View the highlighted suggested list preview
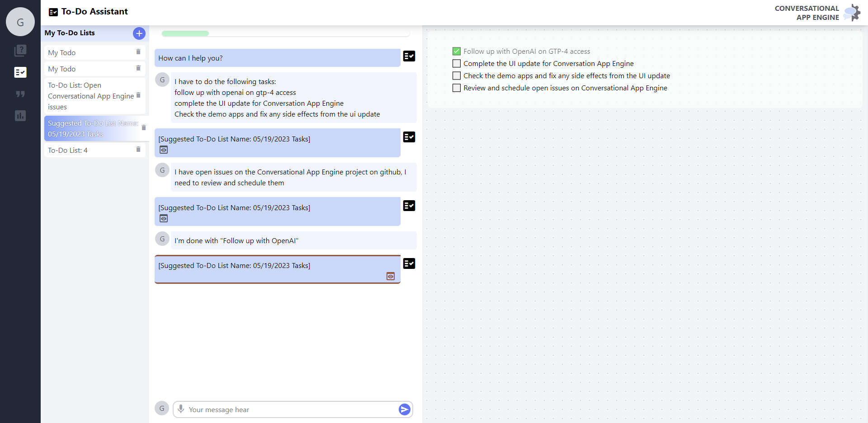Viewport: 868px width, 423px height. [x=391, y=277]
